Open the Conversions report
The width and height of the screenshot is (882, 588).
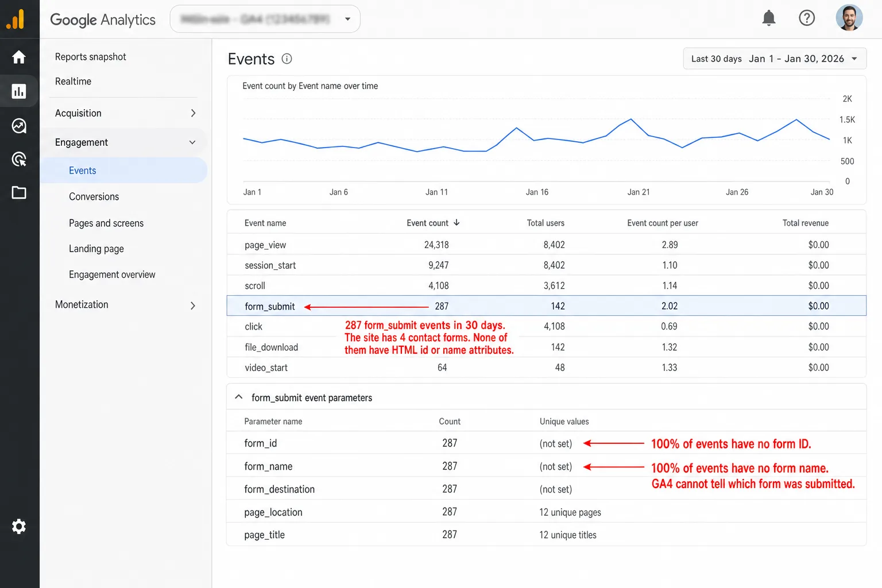[94, 197]
